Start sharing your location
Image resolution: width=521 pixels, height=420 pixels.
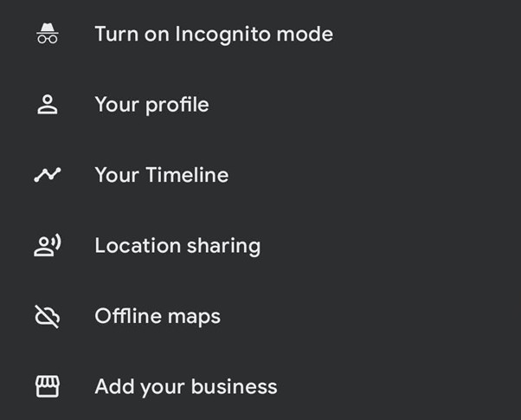[x=177, y=246]
